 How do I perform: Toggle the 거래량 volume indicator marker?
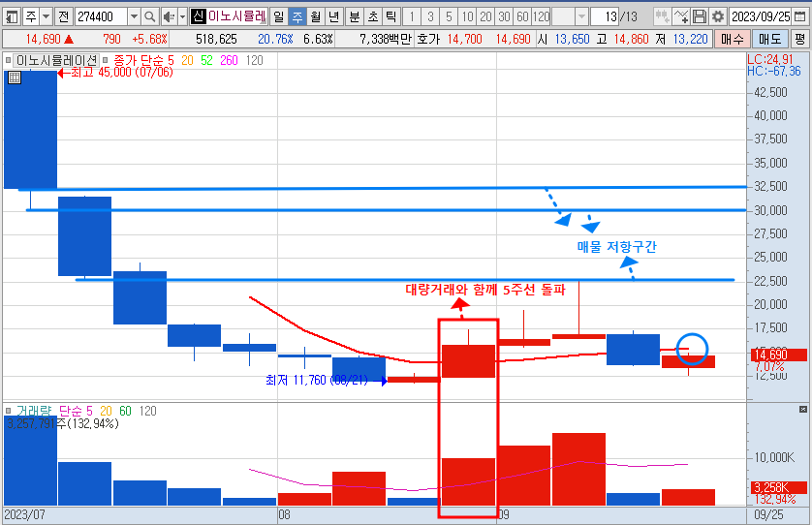(x=9, y=411)
